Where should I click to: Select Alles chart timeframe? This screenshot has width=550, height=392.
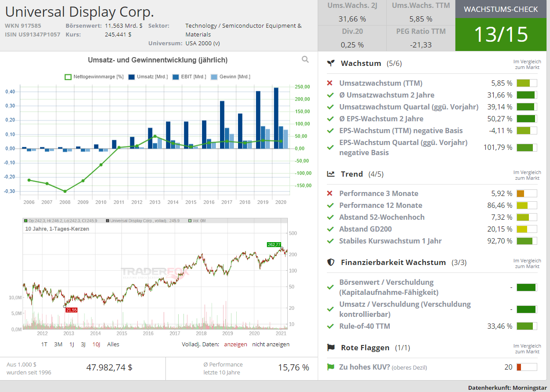click(x=113, y=344)
